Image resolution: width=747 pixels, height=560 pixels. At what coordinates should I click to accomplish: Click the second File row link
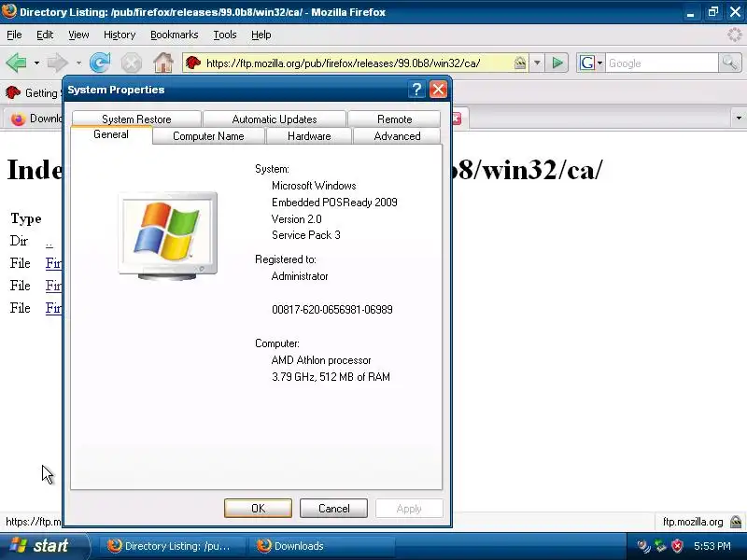53,286
